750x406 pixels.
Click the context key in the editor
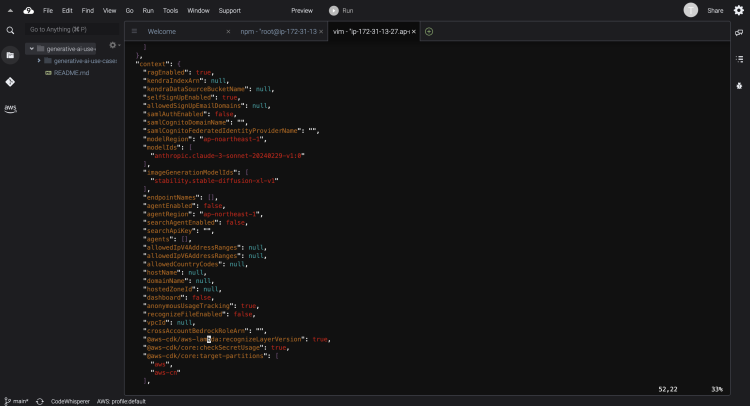(153, 64)
